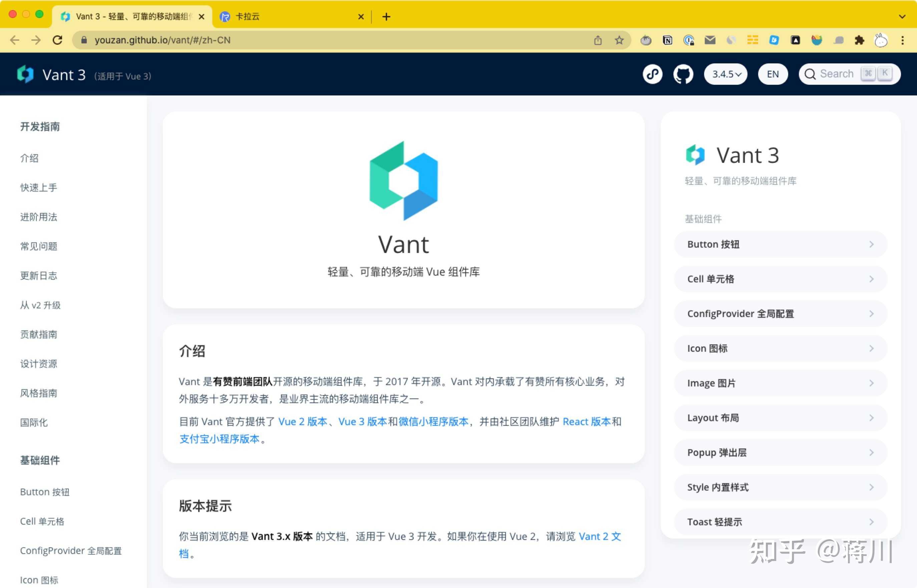Open the 1Password extension icon

[x=689, y=40]
